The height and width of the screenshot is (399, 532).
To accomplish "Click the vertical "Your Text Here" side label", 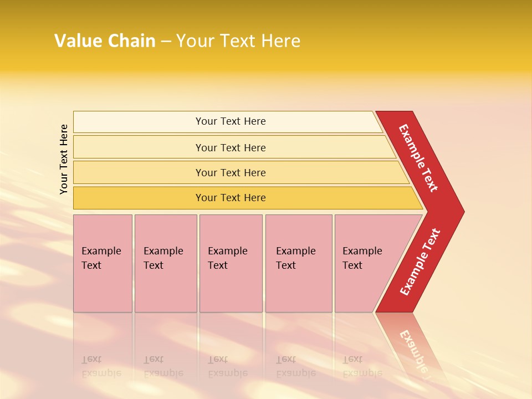I will [64, 160].
